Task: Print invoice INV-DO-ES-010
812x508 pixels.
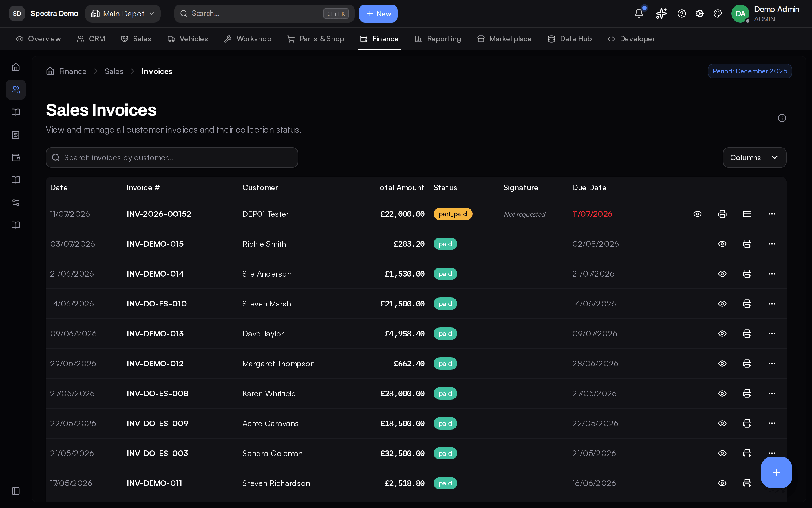Action: pyautogui.click(x=747, y=304)
